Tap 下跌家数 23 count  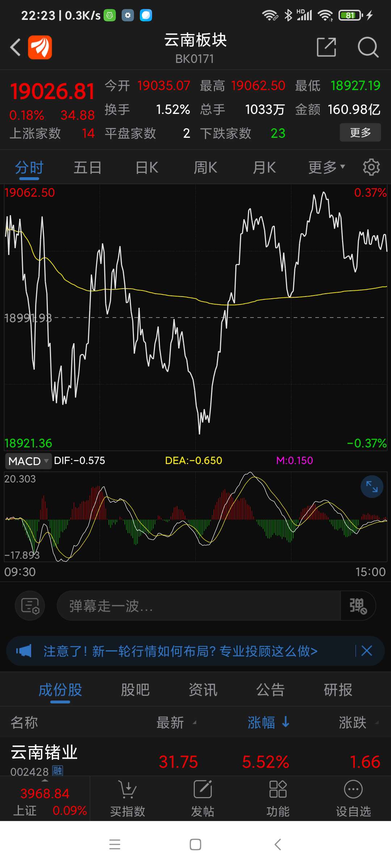coord(243,133)
